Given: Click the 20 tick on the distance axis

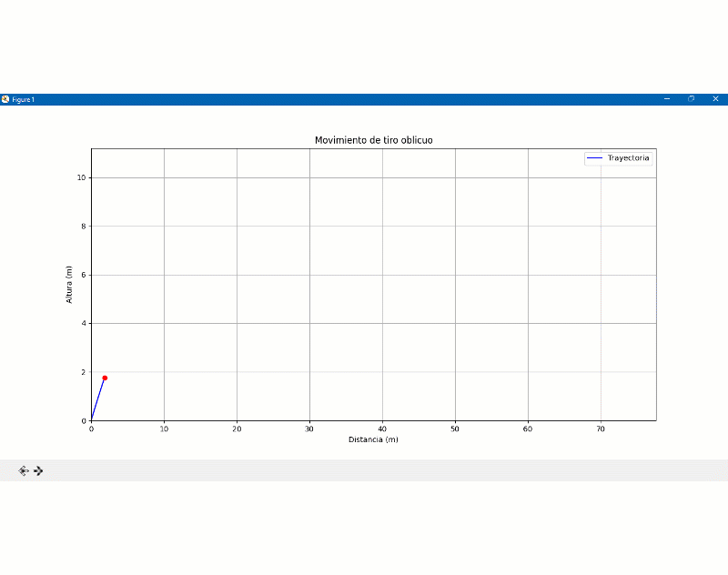Looking at the screenshot, I should [237, 428].
